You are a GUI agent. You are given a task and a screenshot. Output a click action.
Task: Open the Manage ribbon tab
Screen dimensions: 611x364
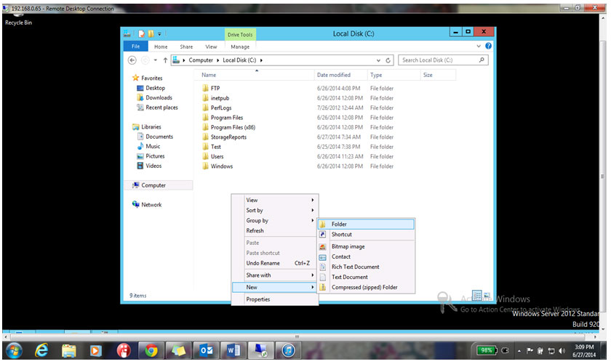point(240,46)
